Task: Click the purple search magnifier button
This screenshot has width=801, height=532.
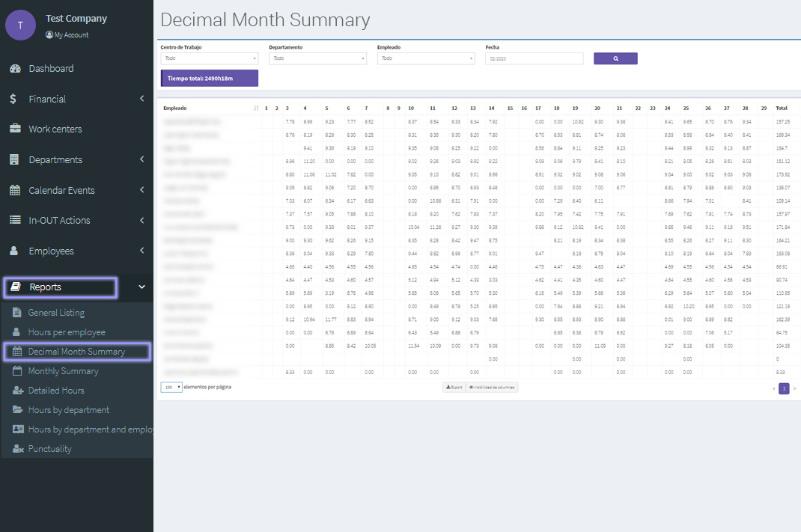Action: coord(615,58)
